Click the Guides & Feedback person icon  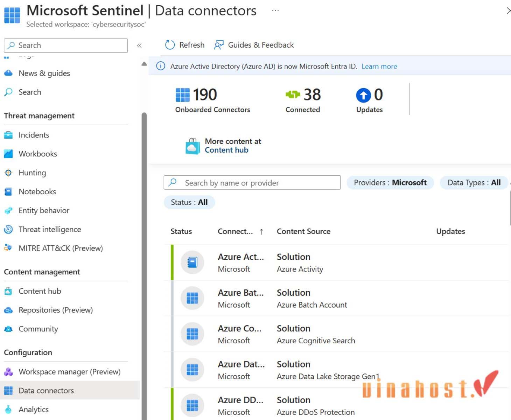(219, 45)
